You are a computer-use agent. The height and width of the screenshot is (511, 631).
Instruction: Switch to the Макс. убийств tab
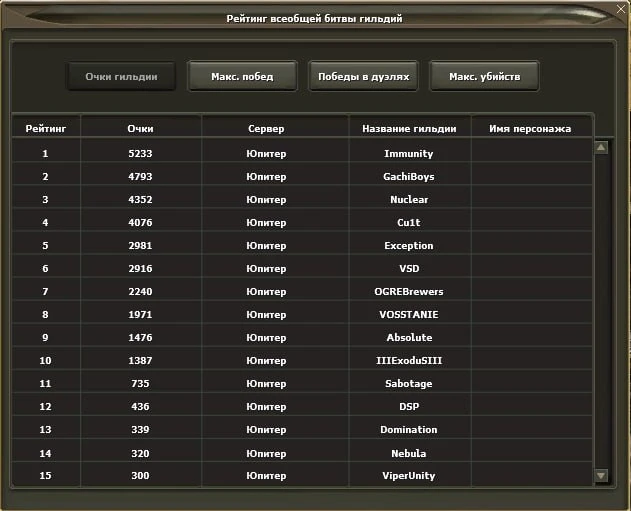pyautogui.click(x=485, y=76)
